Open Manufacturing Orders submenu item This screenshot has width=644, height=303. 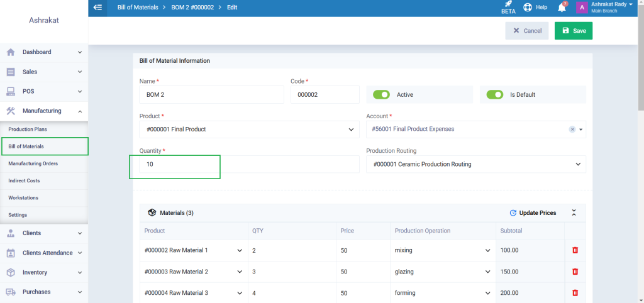(33, 163)
